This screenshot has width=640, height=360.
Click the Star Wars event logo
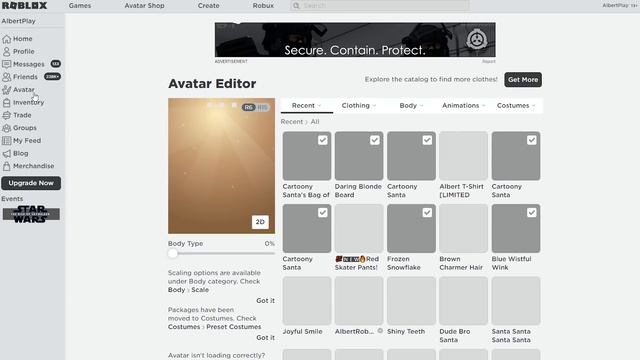click(31, 214)
